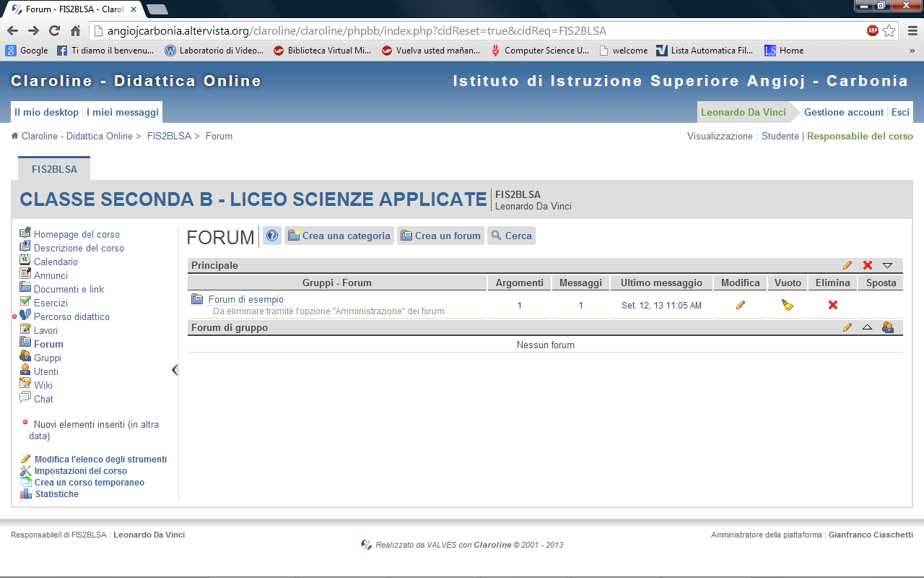Open I miei messaggi menu item

pyautogui.click(x=123, y=112)
